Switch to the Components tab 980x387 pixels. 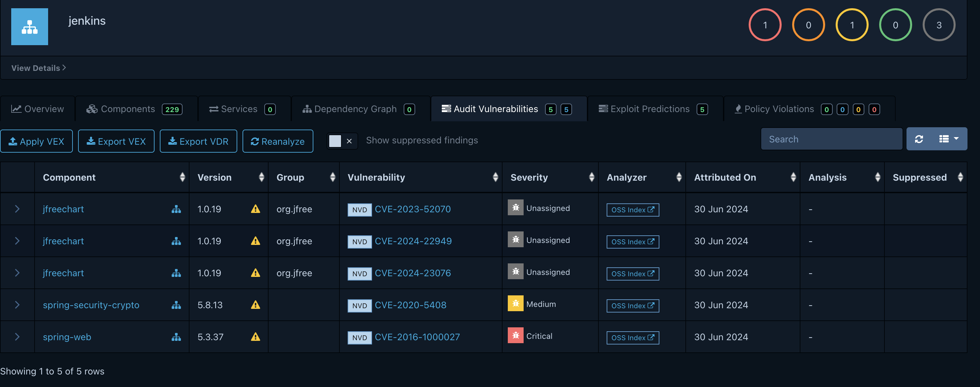pos(136,109)
